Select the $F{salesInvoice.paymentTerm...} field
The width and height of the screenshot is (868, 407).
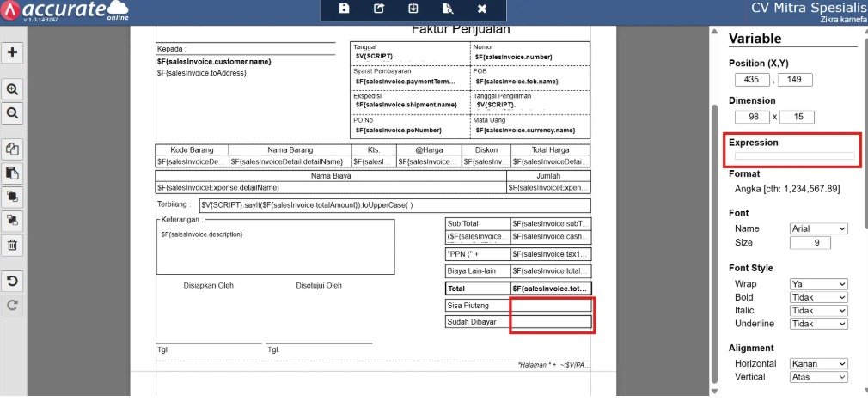coord(406,82)
